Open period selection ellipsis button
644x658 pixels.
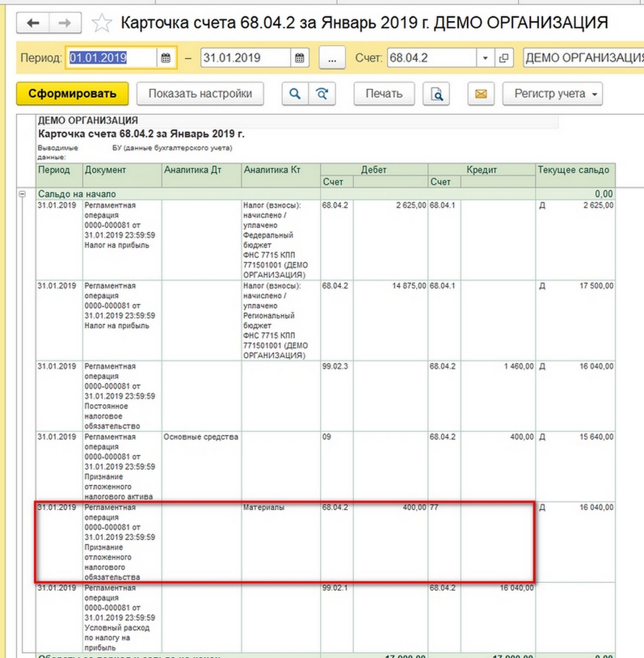point(332,58)
